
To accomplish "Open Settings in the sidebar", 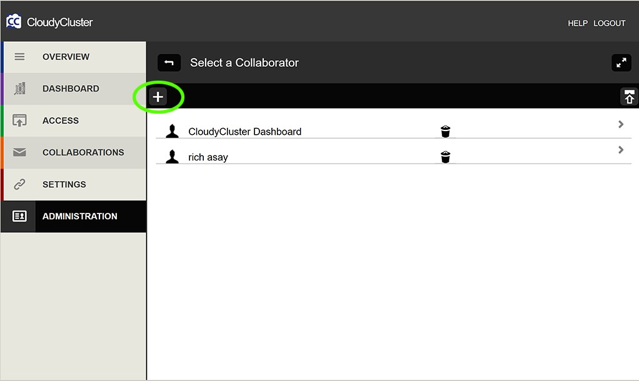I will pos(75,184).
